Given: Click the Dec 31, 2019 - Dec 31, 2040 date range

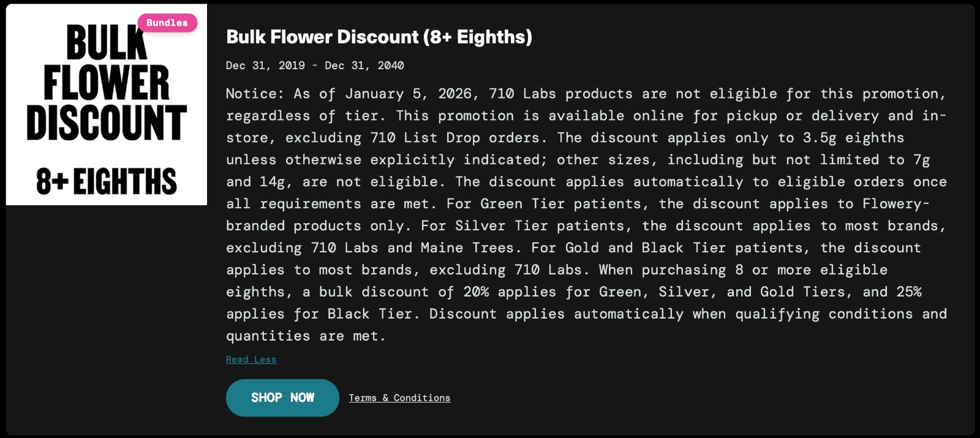Looking at the screenshot, I should tap(315, 66).
